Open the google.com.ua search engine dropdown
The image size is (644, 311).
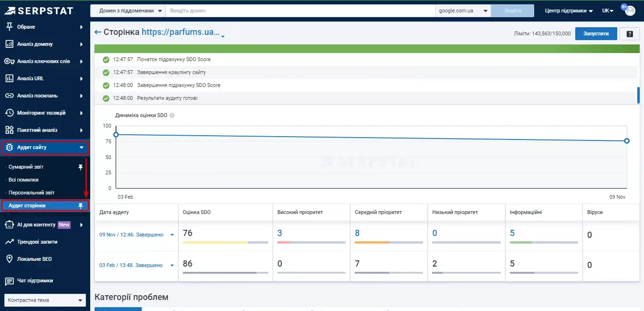point(463,11)
